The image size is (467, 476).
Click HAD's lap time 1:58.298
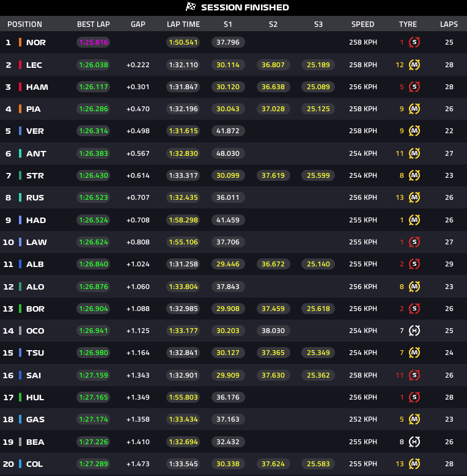coord(183,220)
